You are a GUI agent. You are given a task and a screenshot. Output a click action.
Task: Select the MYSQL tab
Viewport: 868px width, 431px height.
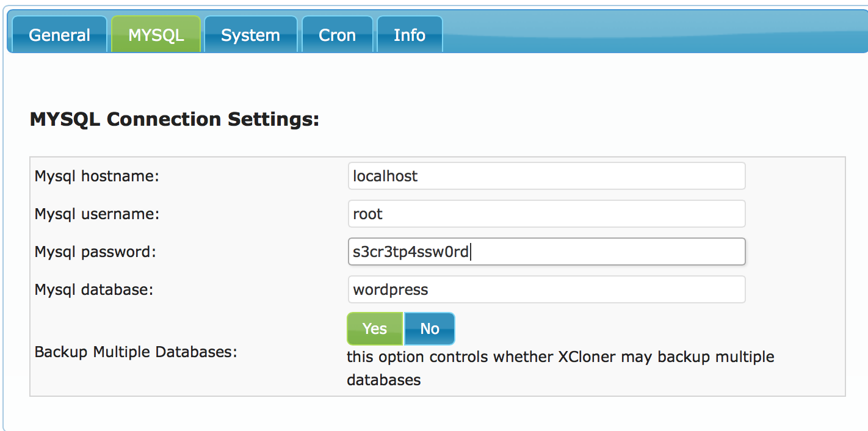click(156, 35)
